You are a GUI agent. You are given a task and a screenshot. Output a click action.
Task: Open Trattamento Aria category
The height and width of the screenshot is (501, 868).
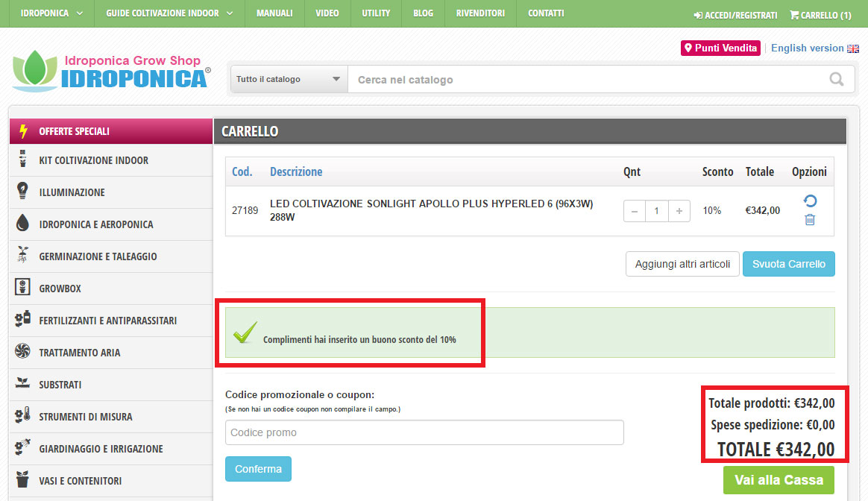[111, 353]
